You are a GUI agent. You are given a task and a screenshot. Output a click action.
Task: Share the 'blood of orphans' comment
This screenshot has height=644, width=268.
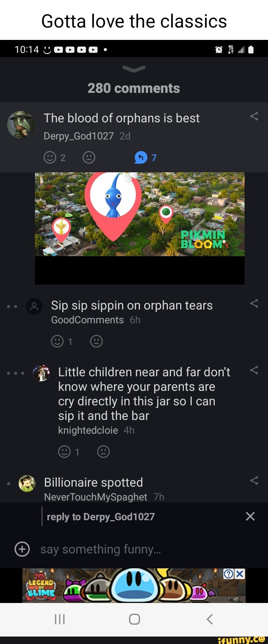254,116
